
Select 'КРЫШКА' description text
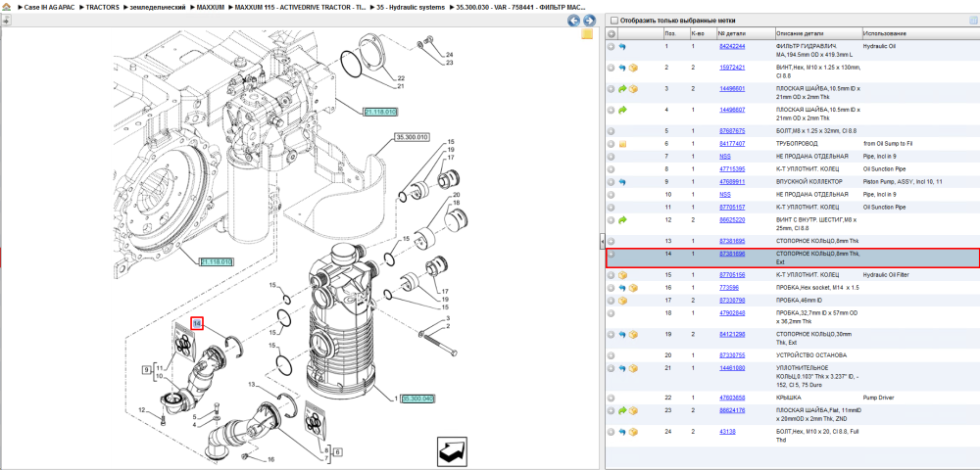pyautogui.click(x=788, y=398)
